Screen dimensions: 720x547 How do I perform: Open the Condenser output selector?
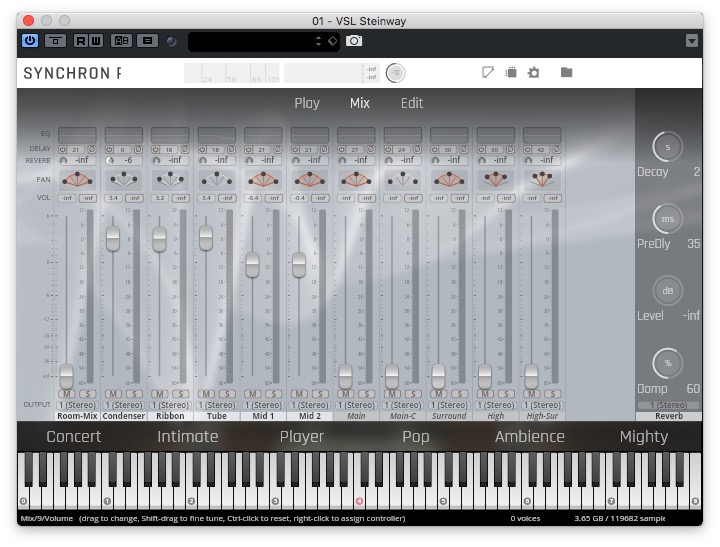124,405
